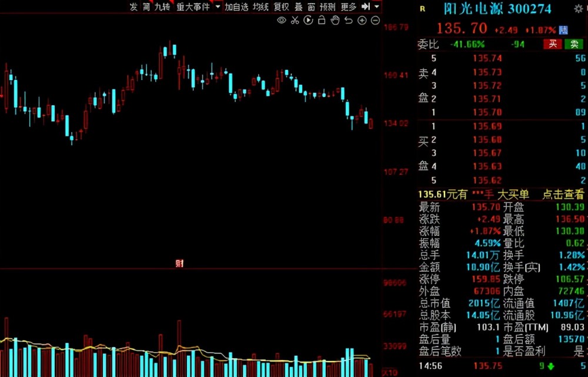This screenshot has width=588, height=377.
Task: Click the 市盈(静) value 103.1
Action: pyautogui.click(x=488, y=327)
